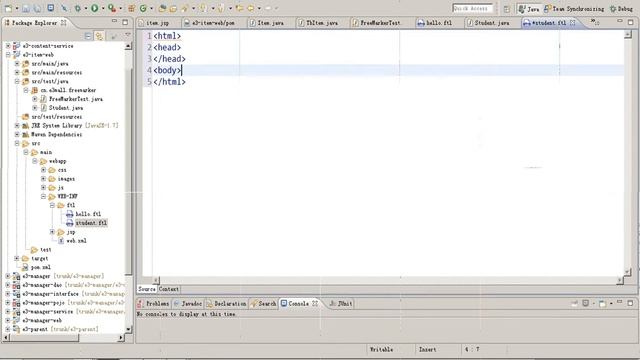Screen dimensions: 640x360
Task: Open the Student.java editor tab
Action: (492, 23)
